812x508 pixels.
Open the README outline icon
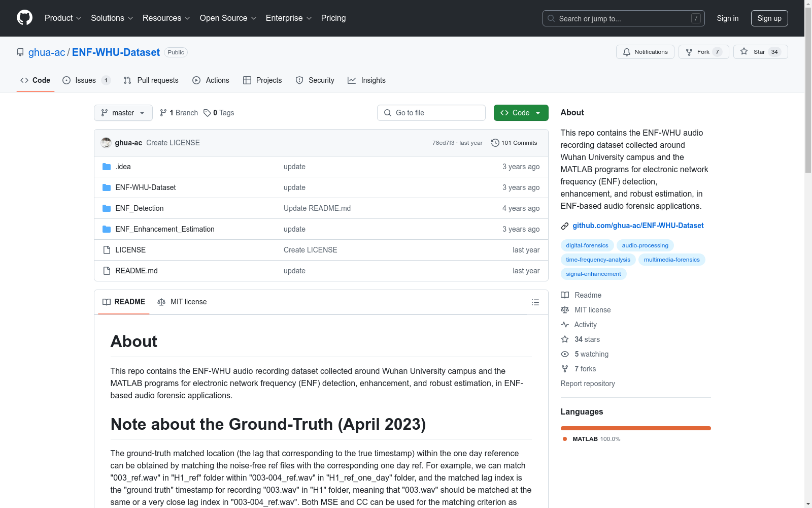point(535,302)
